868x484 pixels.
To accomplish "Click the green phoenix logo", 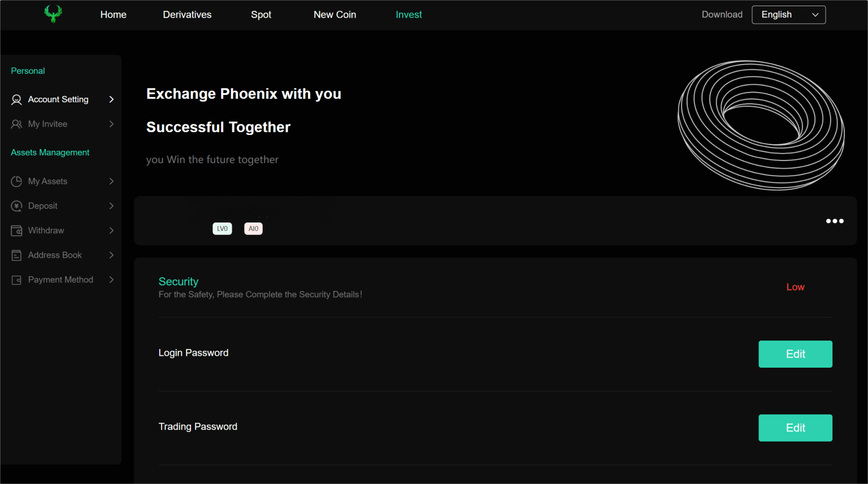I will pos(53,14).
